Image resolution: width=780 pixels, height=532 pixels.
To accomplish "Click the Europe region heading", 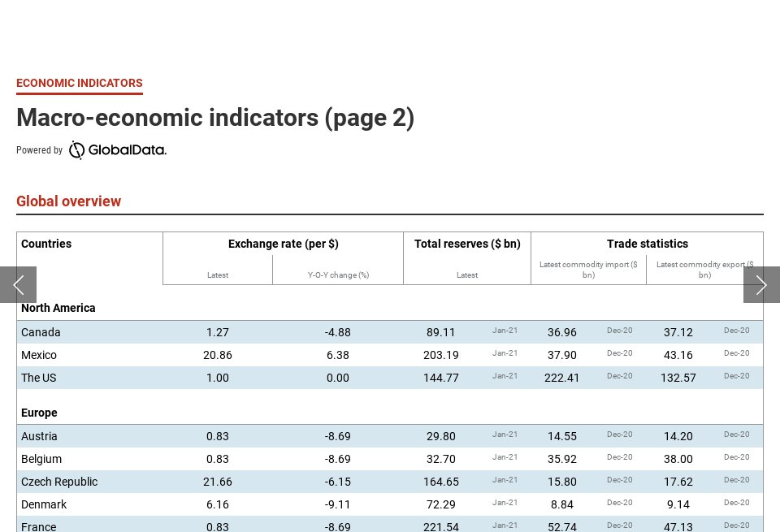I will point(39,413).
